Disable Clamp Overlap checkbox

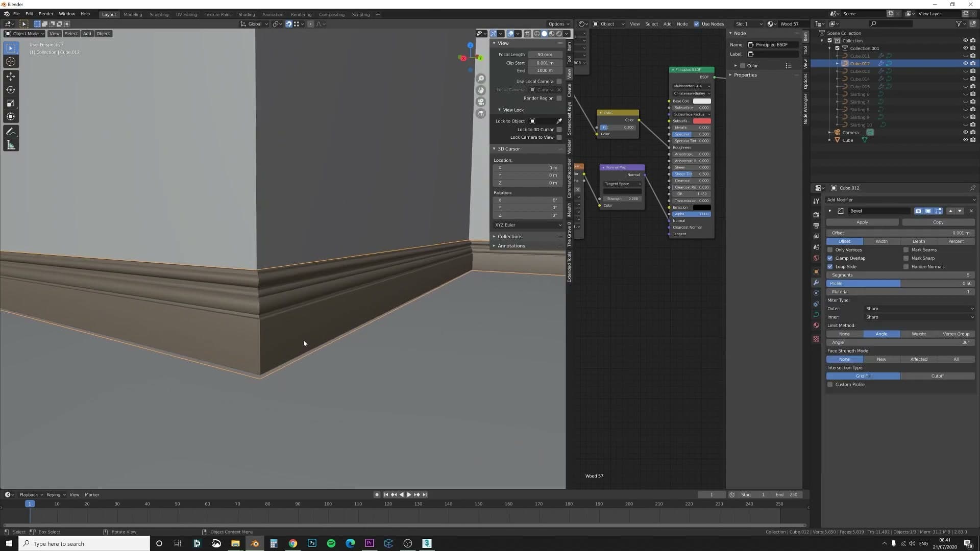830,258
